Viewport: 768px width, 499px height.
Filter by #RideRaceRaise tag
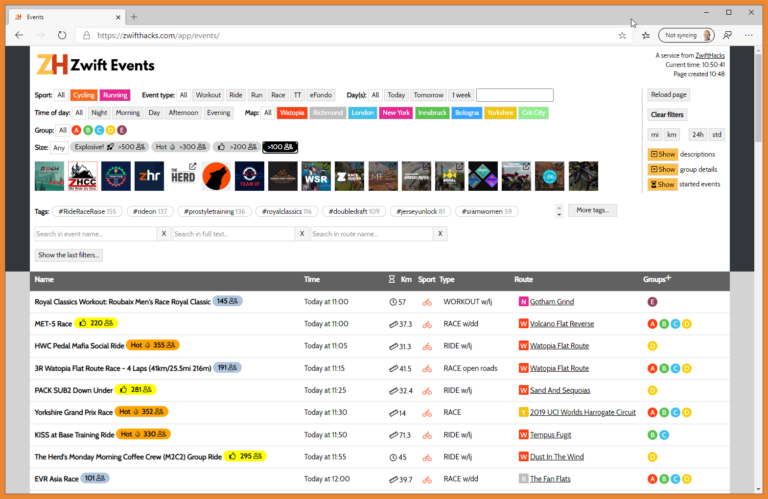(87, 212)
